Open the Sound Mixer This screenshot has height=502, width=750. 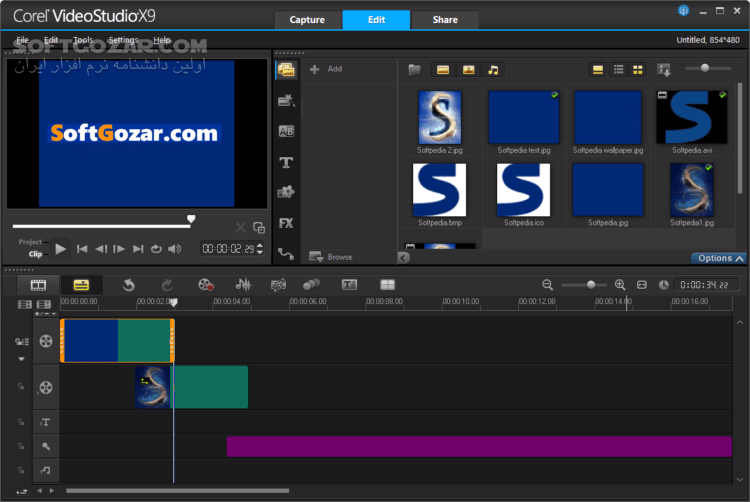[x=243, y=285]
